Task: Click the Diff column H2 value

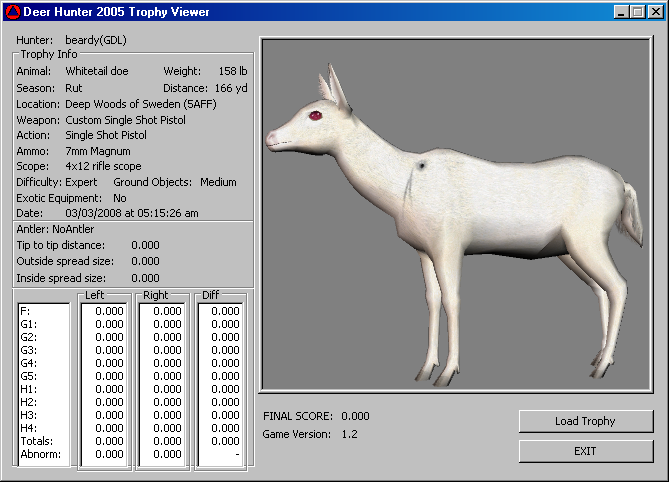Action: (225, 402)
